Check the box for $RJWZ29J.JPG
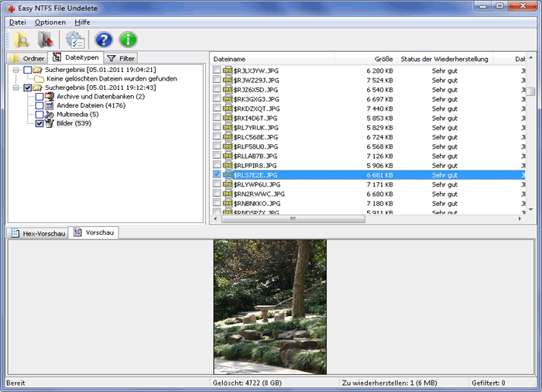The image size is (542, 392). coord(217,80)
